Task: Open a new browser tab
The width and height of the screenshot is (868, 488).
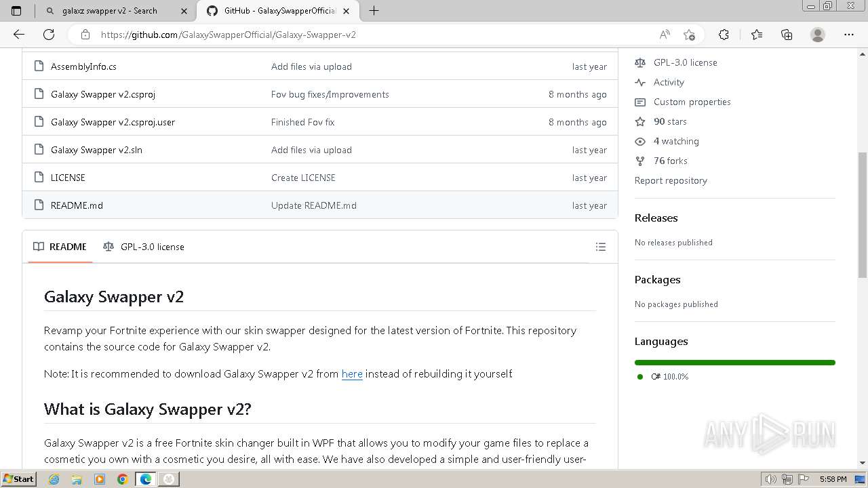Action: [x=374, y=11]
